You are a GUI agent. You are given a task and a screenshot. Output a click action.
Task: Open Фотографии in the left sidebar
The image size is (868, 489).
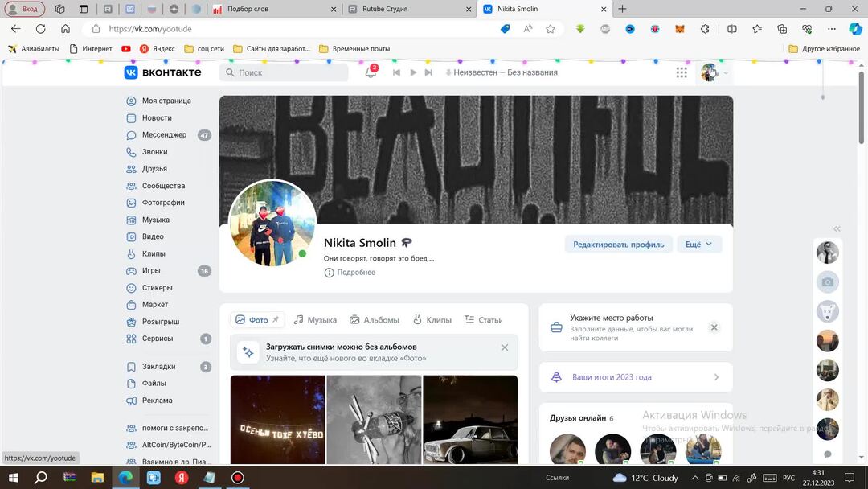pyautogui.click(x=156, y=203)
